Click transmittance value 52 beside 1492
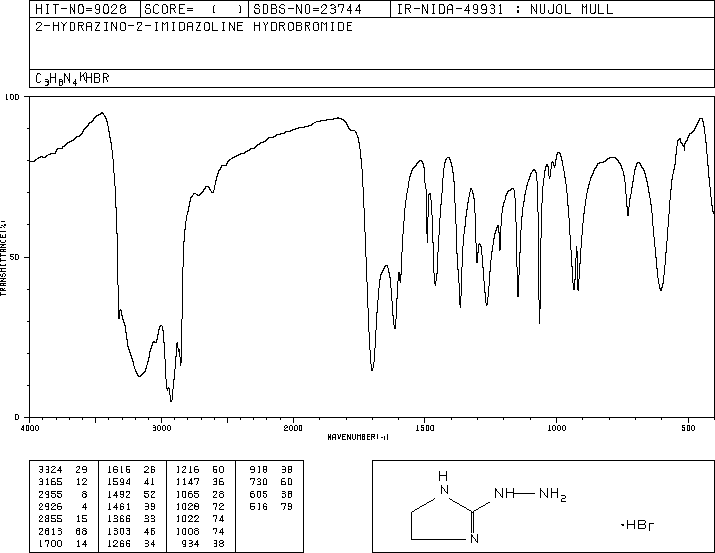715x553 pixels. (150, 495)
